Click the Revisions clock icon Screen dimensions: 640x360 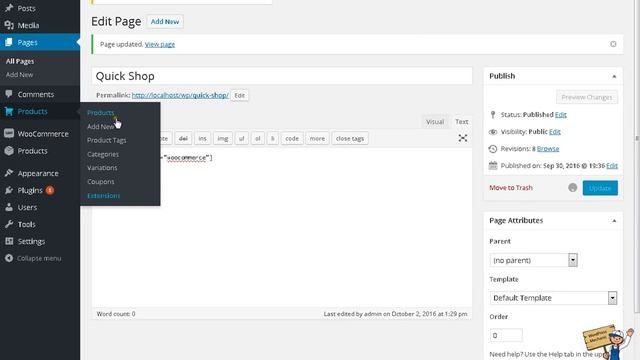(493, 149)
